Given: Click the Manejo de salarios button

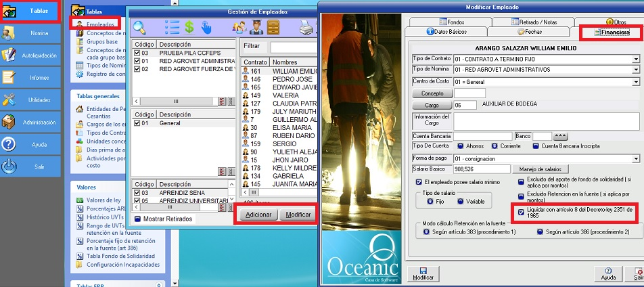Looking at the screenshot, I should pos(539,169).
